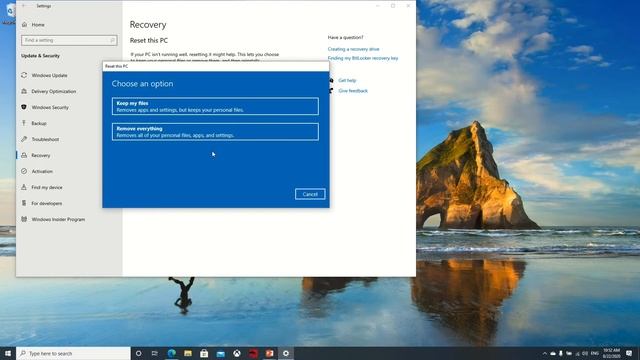Click the OneDrive cloud tray icon

553,353
